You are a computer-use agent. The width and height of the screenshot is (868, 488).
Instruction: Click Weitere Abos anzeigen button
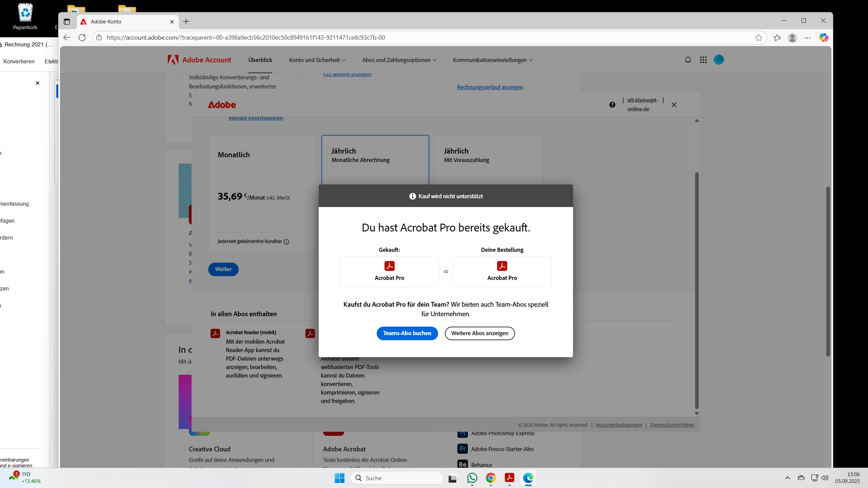tap(479, 333)
